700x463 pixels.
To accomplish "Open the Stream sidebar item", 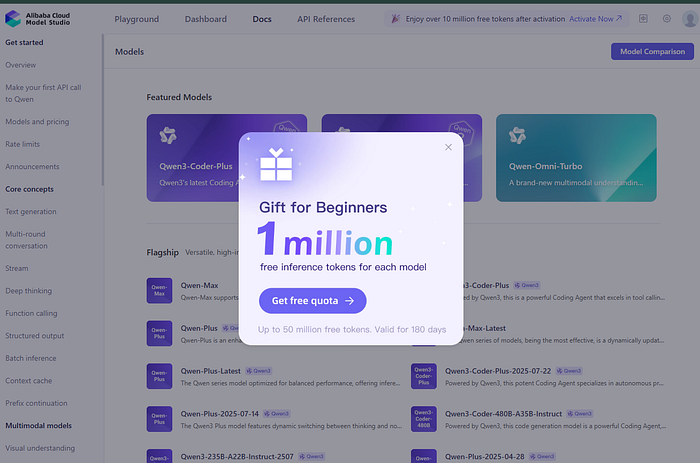I will coord(17,268).
